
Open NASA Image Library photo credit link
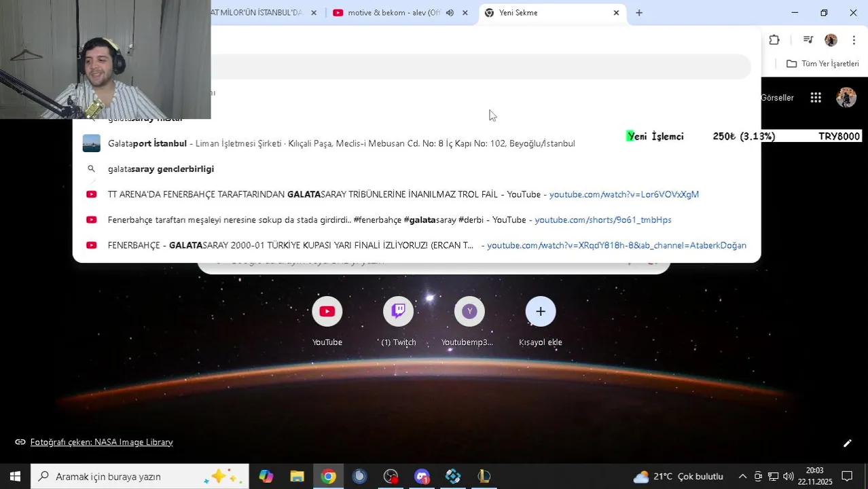[x=101, y=442]
